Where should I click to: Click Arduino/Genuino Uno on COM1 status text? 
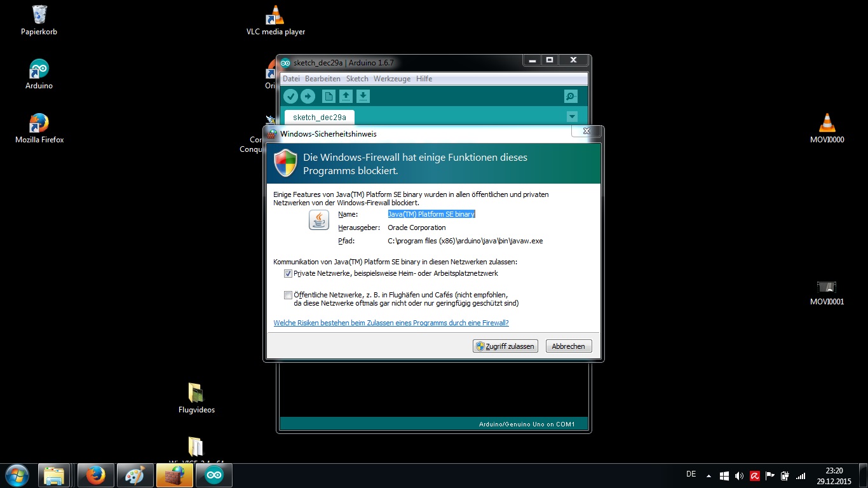pos(527,424)
